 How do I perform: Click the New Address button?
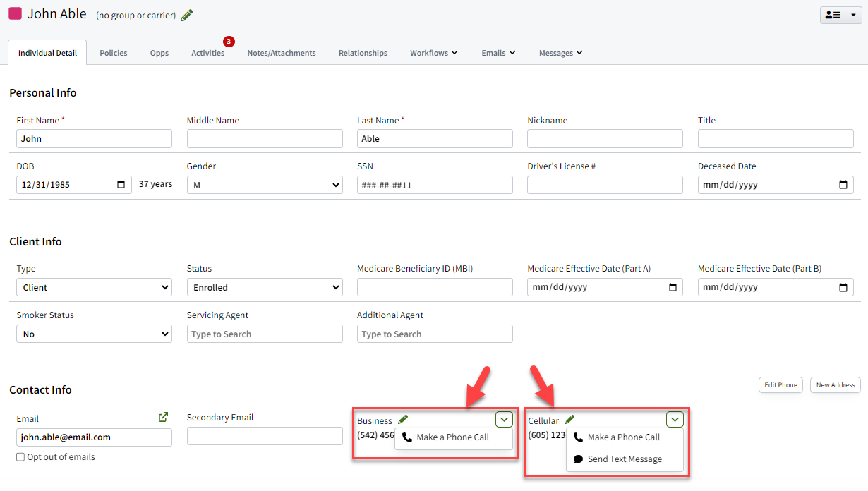[835, 384]
